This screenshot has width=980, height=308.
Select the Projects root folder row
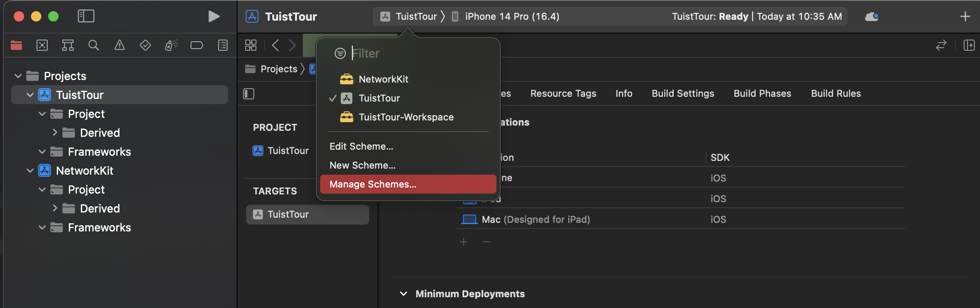click(x=120, y=76)
